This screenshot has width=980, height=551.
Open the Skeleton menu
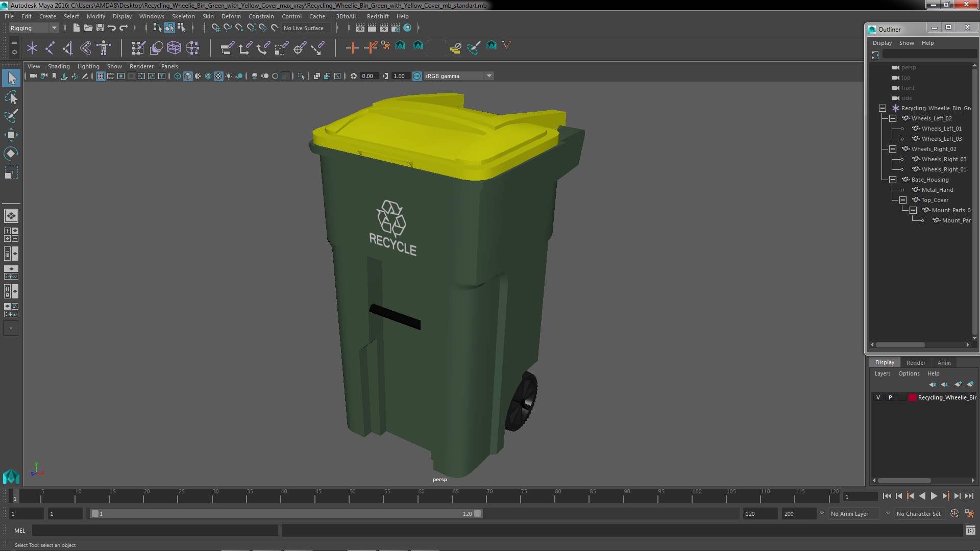(183, 16)
